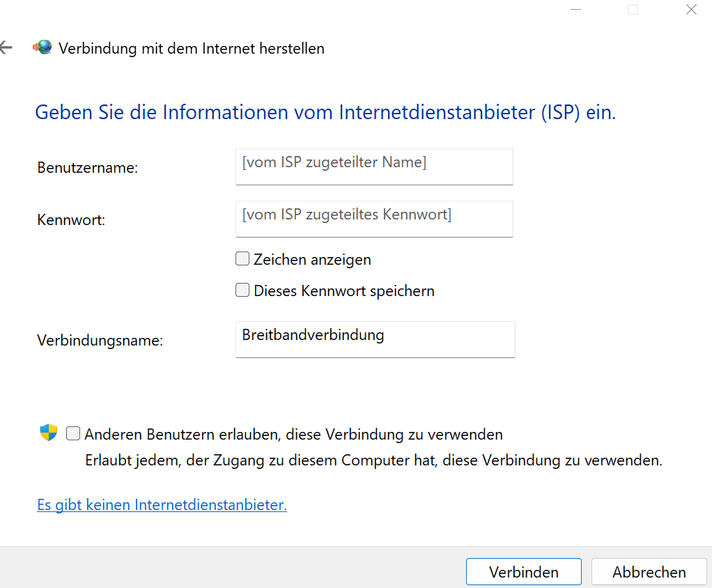Click the Verbindungsname label
The height and width of the screenshot is (588, 712).
click(100, 341)
